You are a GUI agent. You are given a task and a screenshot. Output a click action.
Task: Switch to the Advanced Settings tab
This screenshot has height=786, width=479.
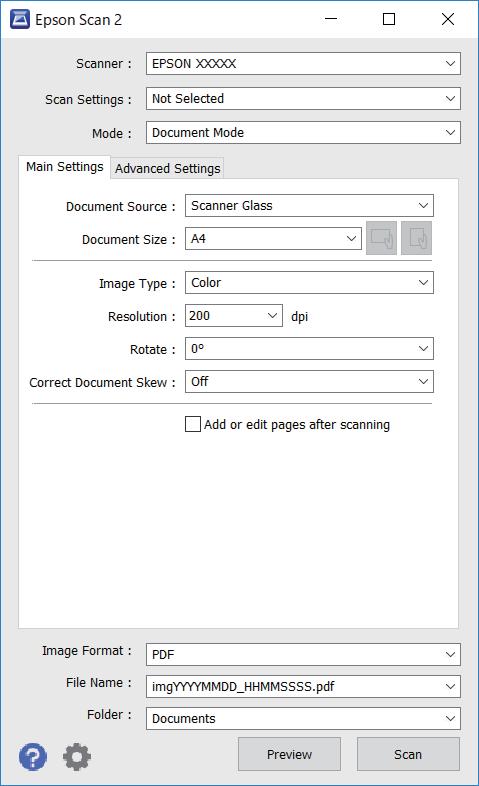pyautogui.click(x=167, y=168)
